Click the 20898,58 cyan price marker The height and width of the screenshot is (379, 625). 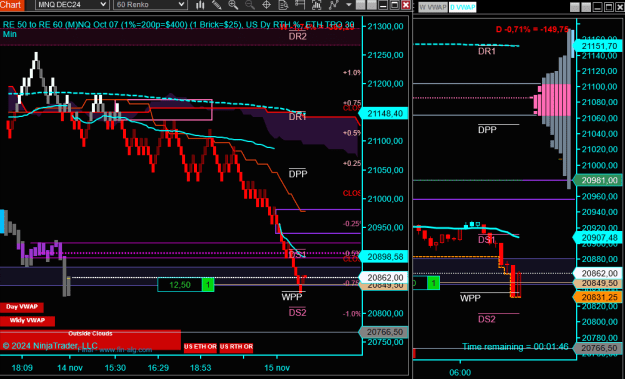(383, 257)
